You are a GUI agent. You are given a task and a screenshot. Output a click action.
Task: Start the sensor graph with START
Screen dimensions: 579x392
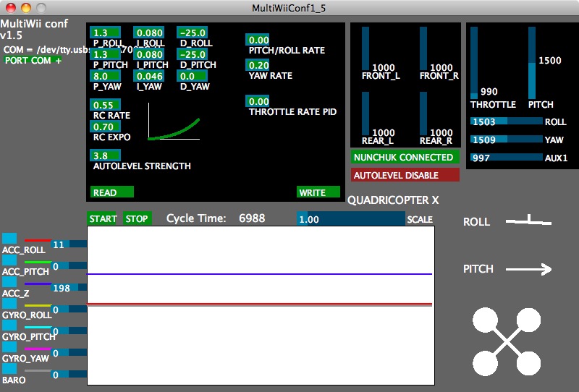[102, 218]
